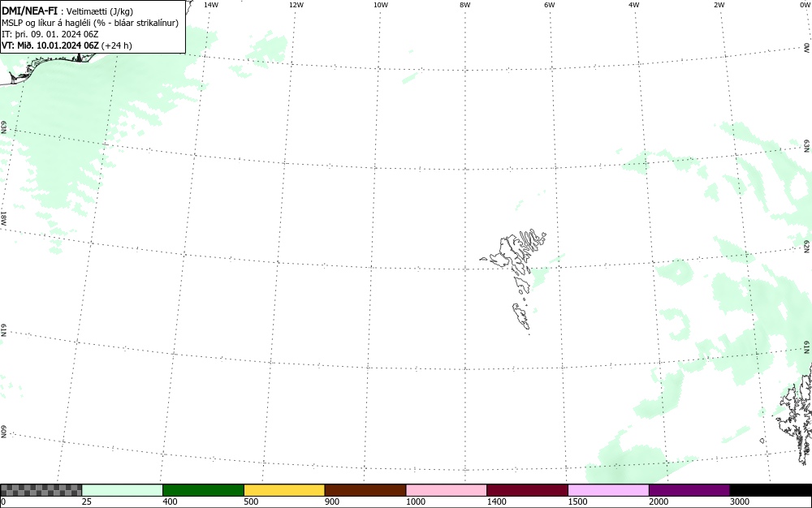
Task: Click the 14W longitude label
Action: [211, 5]
